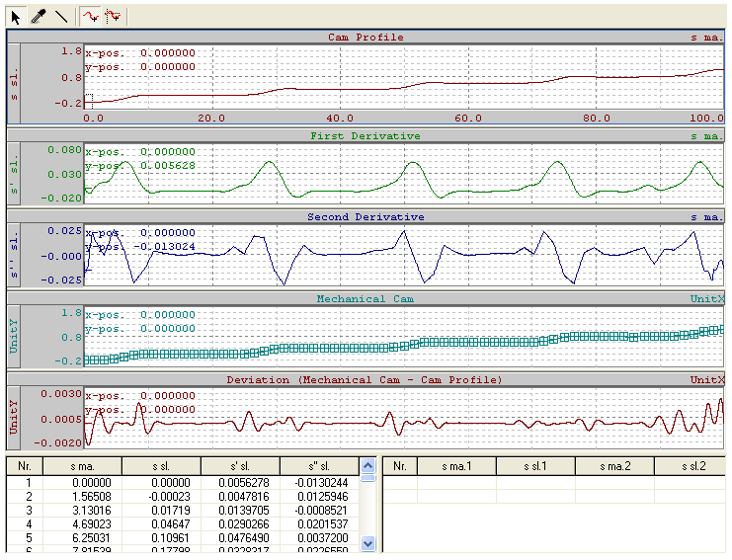Click the Cam Profile chart title
The height and width of the screenshot is (560, 732).
point(366,37)
